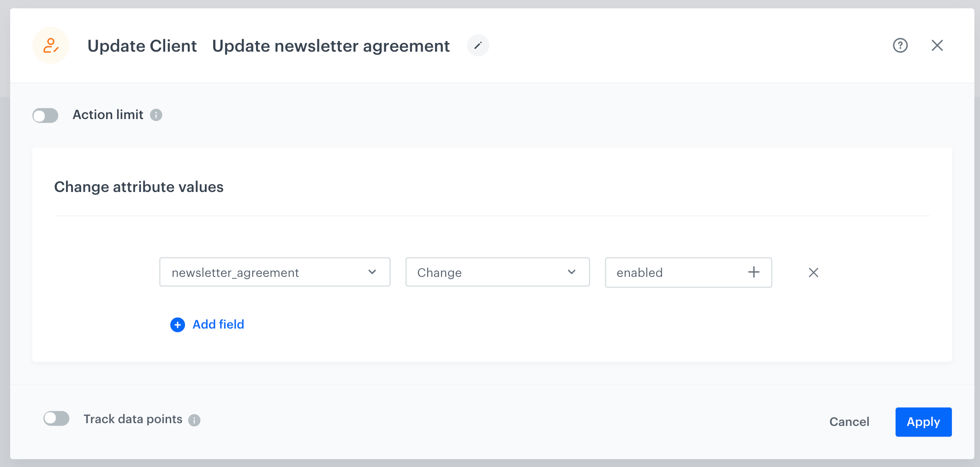
Task: Remove the newsletter_agreement attribute row
Action: click(813, 273)
